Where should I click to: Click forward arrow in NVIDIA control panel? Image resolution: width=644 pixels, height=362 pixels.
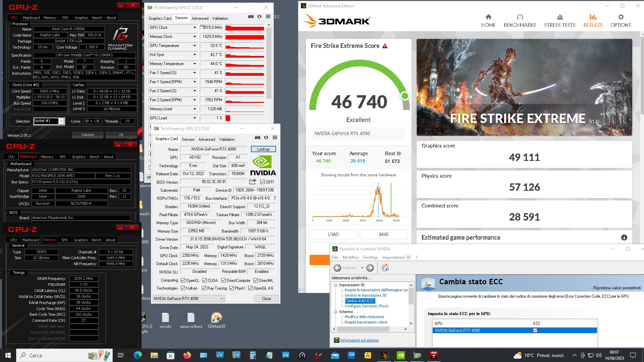coord(370,268)
